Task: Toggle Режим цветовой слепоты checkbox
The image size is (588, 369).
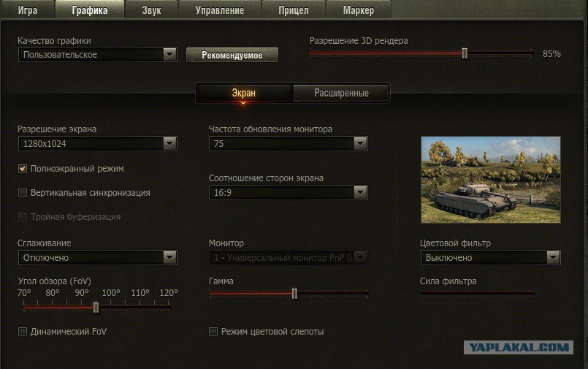Action: [x=213, y=332]
